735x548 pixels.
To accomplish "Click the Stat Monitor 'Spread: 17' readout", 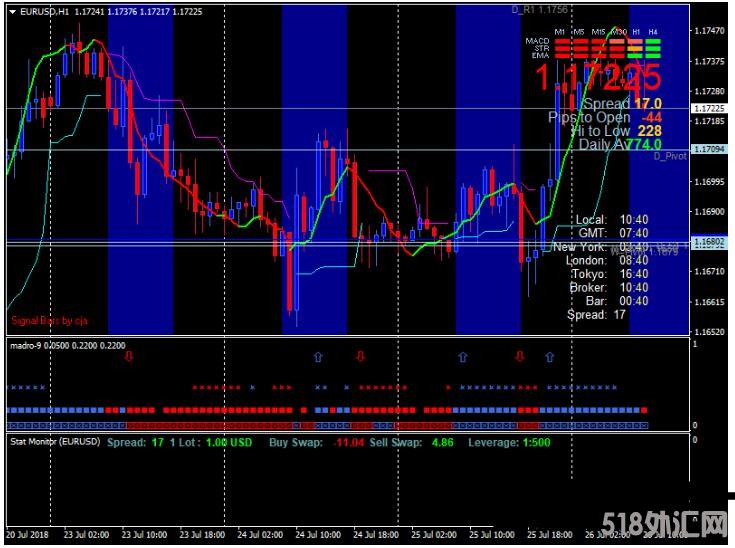I will [x=135, y=443].
